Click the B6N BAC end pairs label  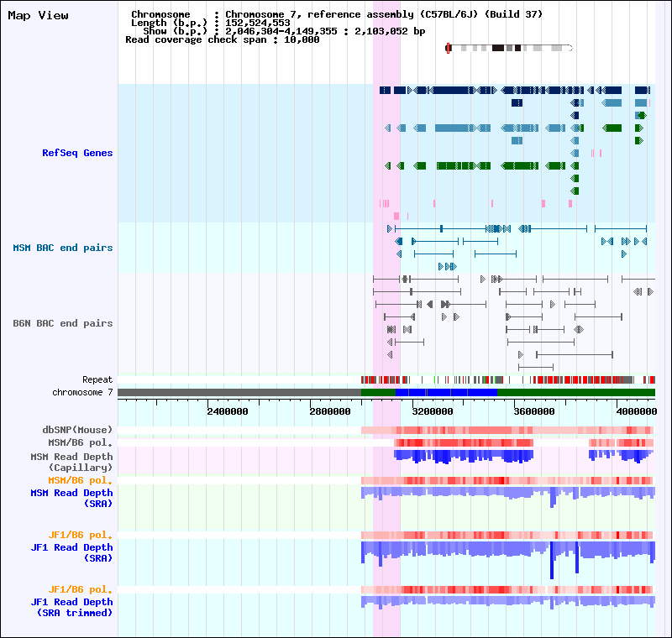point(63,323)
